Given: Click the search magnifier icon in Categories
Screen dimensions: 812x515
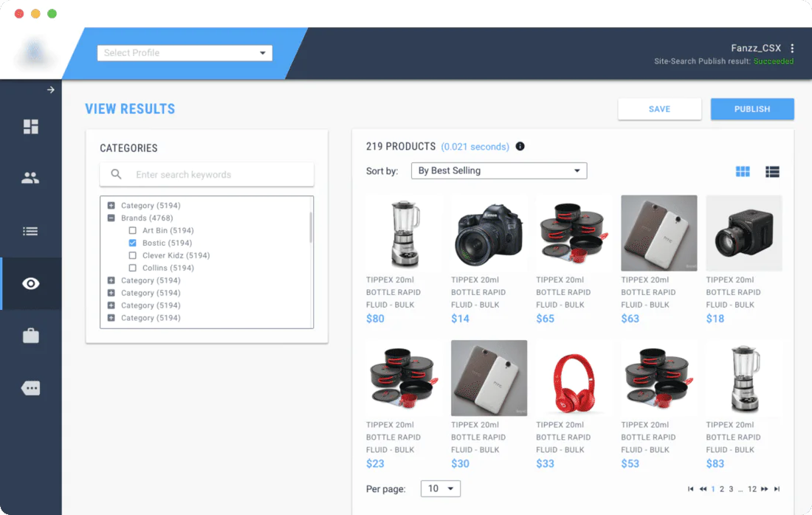Looking at the screenshot, I should pyautogui.click(x=116, y=174).
